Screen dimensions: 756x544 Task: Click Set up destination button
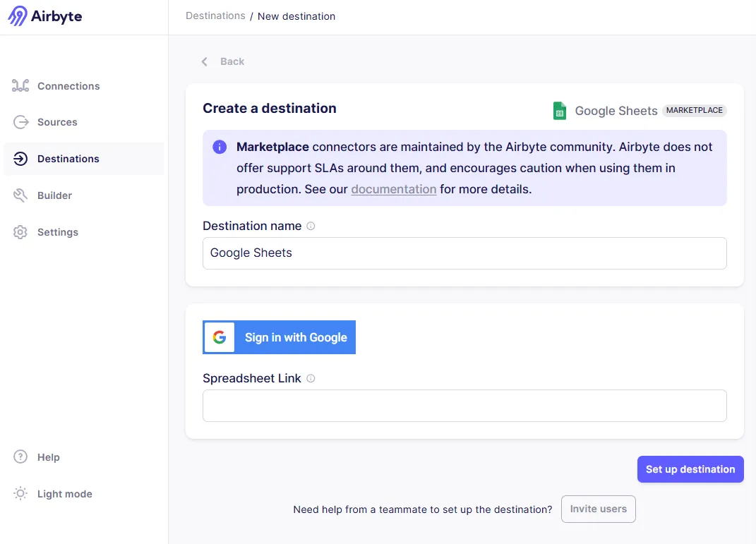coord(690,469)
